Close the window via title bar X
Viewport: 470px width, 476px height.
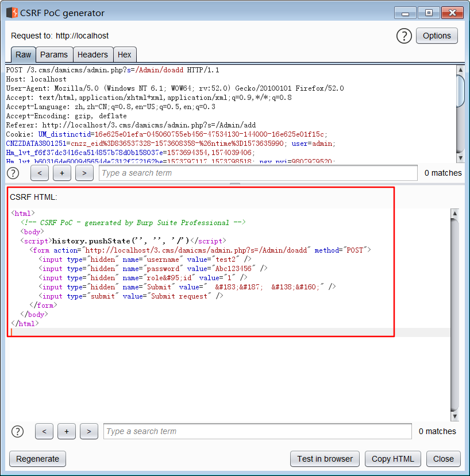click(x=452, y=13)
